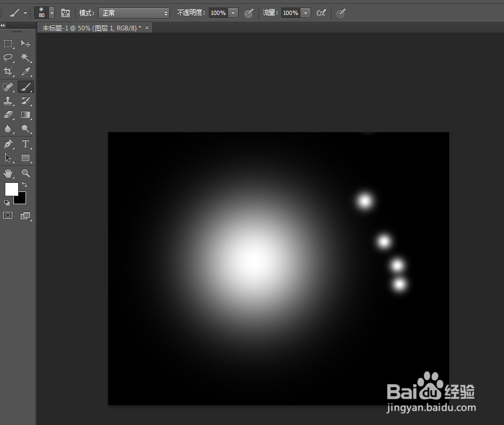
Task: Open the flow slider dropdown arrow
Action: click(306, 13)
